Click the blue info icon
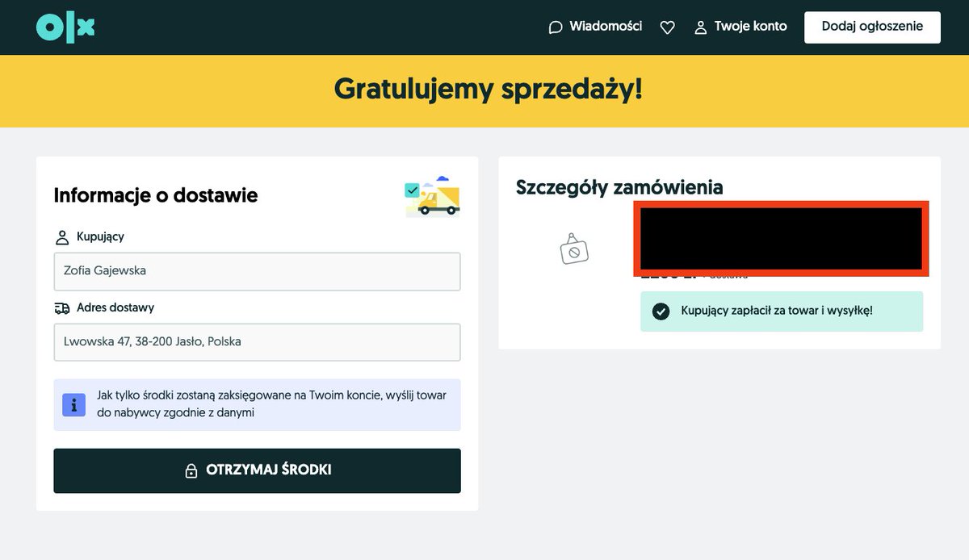The height and width of the screenshot is (560, 969). point(74,405)
